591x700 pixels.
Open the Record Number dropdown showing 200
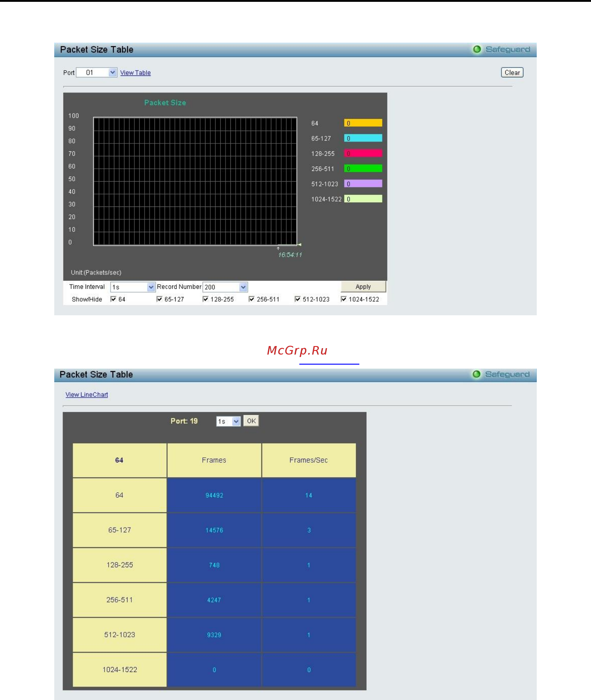pos(225,287)
